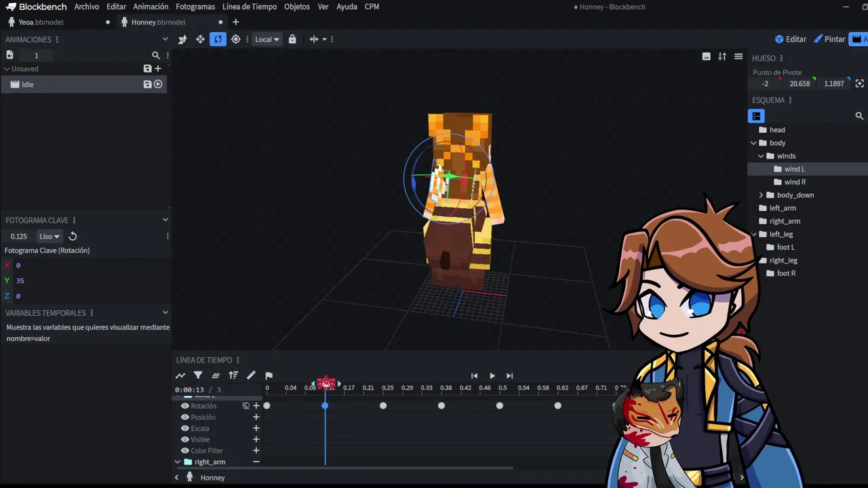Open the Archivo menu
868x488 pixels.
(x=87, y=7)
